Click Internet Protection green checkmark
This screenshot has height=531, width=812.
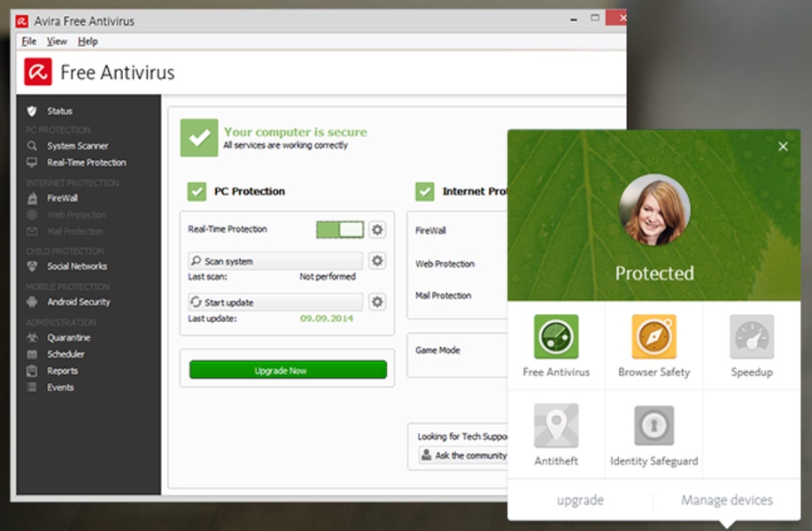point(425,191)
